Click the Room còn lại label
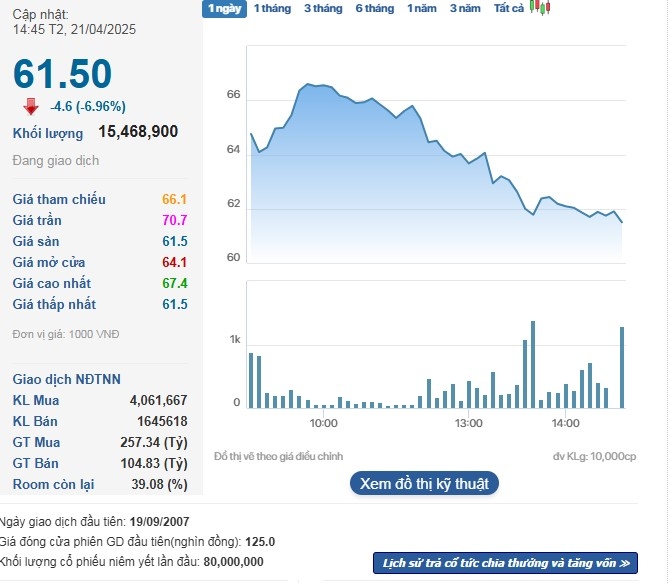Screen dimensions: 668x583 pos(53,484)
